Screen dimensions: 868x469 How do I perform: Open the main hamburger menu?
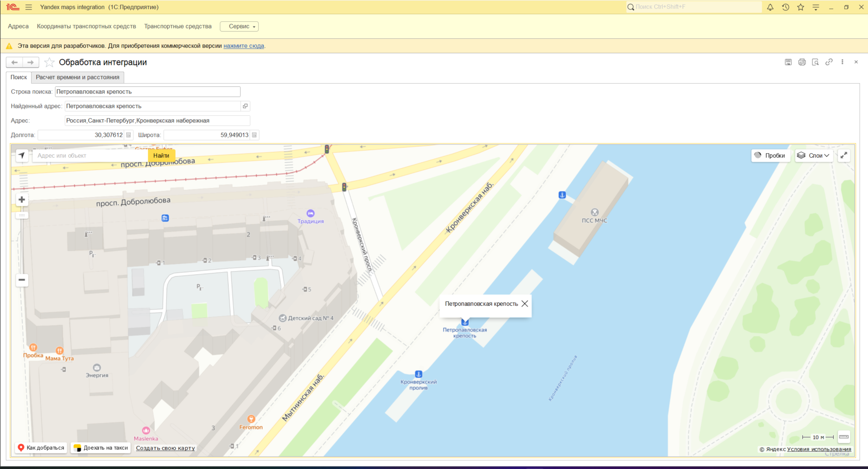pyautogui.click(x=29, y=7)
